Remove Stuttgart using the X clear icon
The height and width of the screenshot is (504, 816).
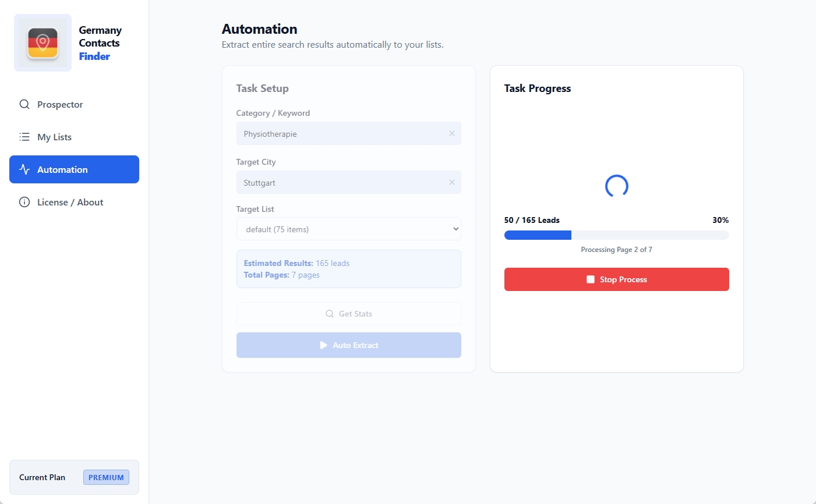[x=452, y=182]
